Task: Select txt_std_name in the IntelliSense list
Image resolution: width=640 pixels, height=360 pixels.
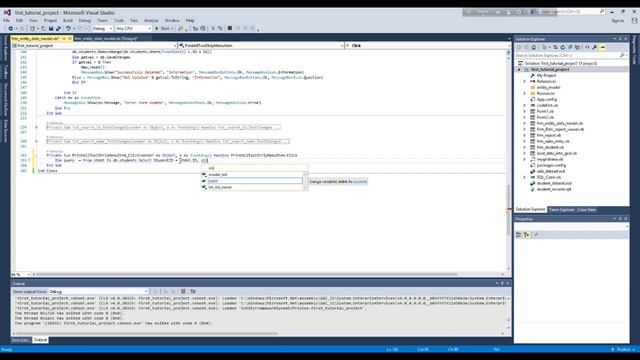Action: tap(252, 187)
